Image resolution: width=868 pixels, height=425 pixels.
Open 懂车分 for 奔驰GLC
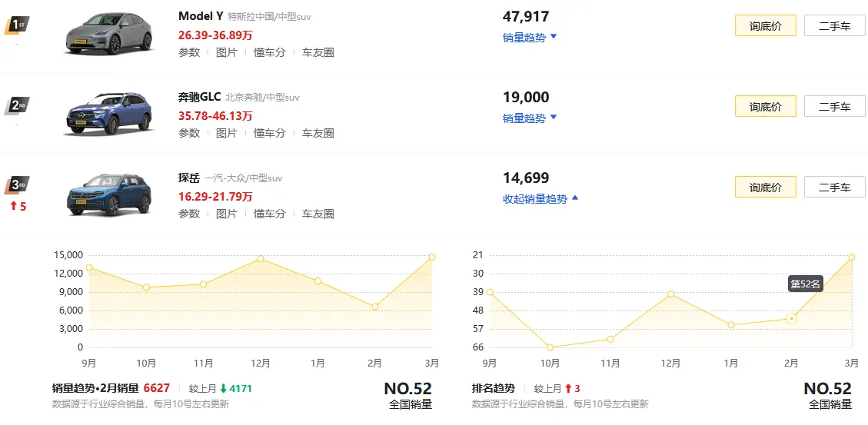[270, 133]
